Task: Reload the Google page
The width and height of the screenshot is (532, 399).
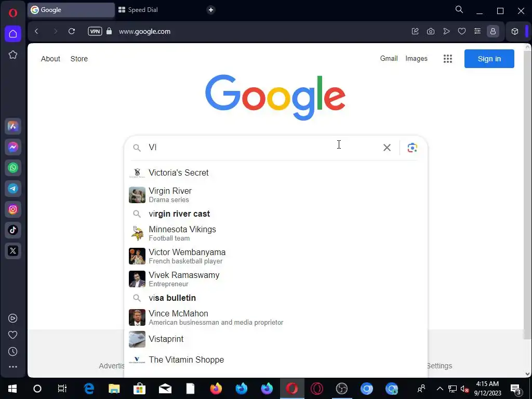Action: (x=72, y=31)
